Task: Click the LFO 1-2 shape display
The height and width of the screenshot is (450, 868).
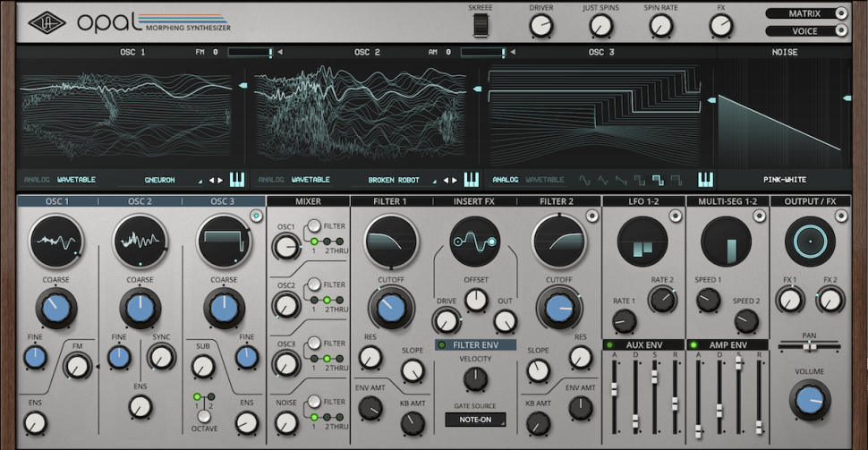Action: (x=642, y=242)
